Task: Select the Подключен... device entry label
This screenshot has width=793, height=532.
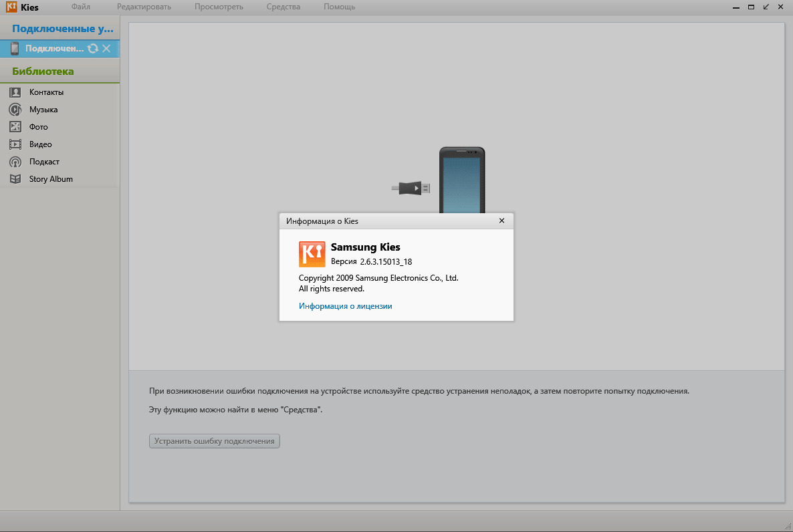Action: click(x=55, y=49)
